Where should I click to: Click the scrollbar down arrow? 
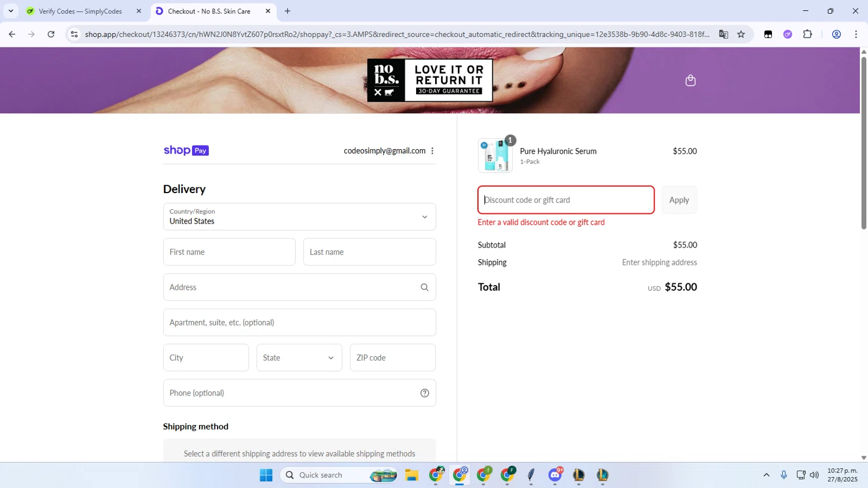point(863,457)
